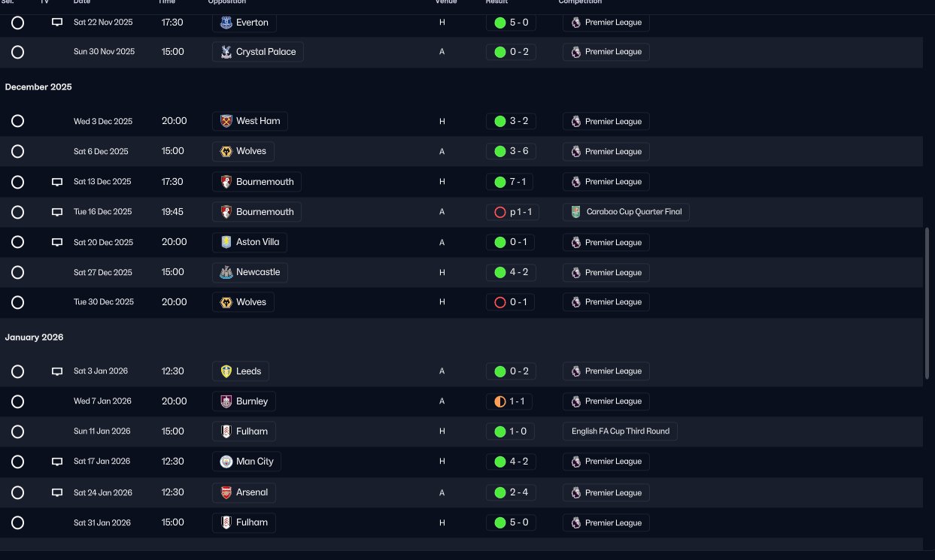
Task: Click the Man City crest icon
Action: [226, 462]
